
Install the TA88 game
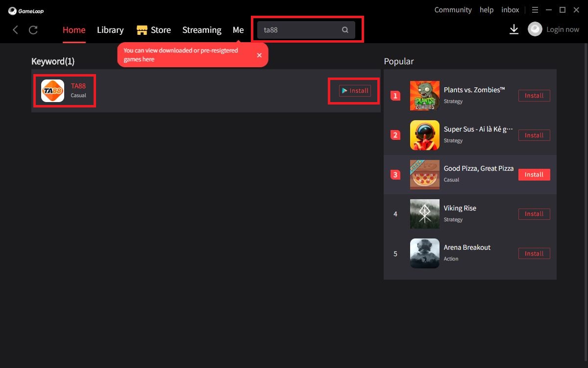[355, 91]
